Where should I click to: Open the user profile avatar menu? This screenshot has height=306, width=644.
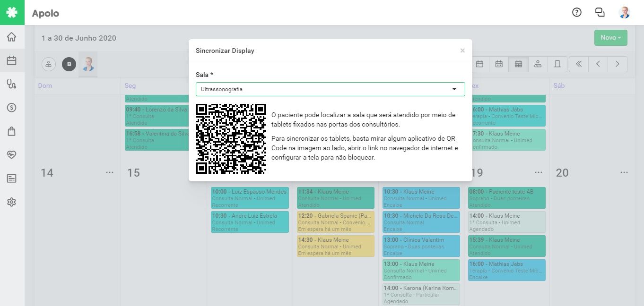point(625,12)
